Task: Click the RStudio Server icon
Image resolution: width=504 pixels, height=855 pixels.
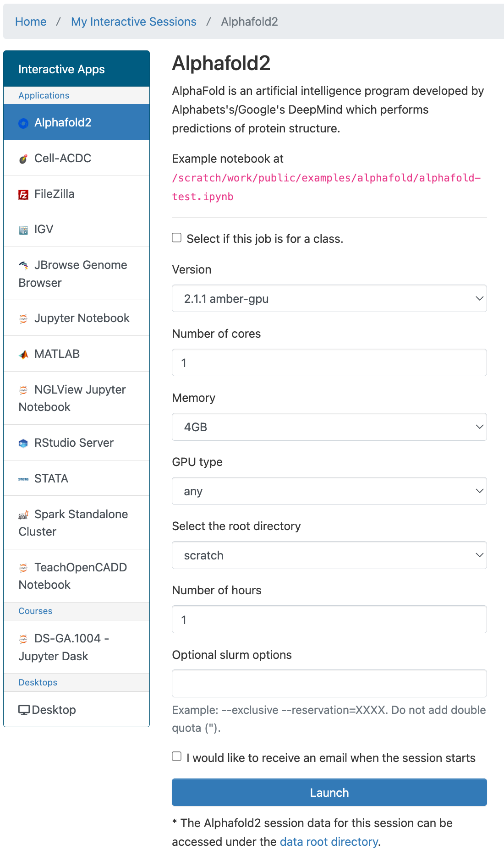Action: tap(23, 444)
